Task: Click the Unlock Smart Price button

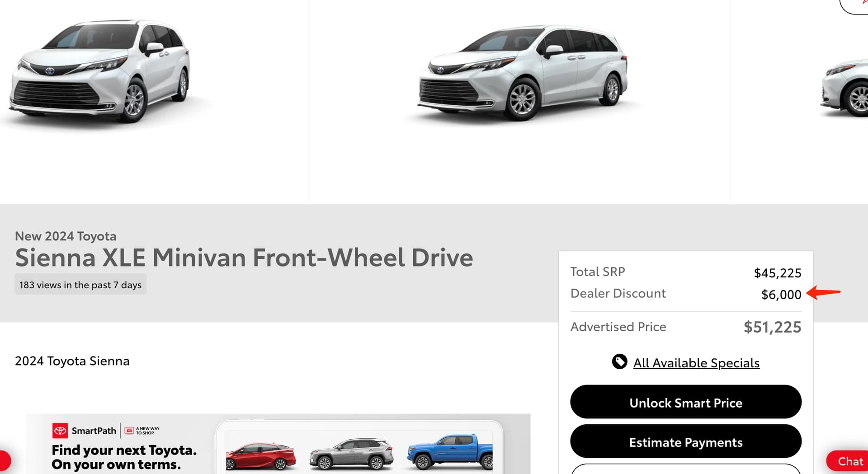Action: click(x=686, y=402)
